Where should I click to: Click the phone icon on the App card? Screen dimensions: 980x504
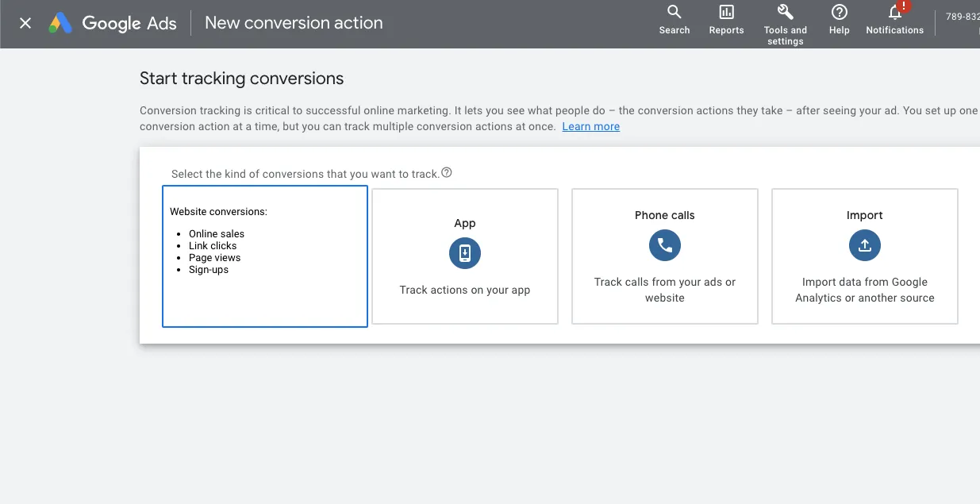[464, 253]
